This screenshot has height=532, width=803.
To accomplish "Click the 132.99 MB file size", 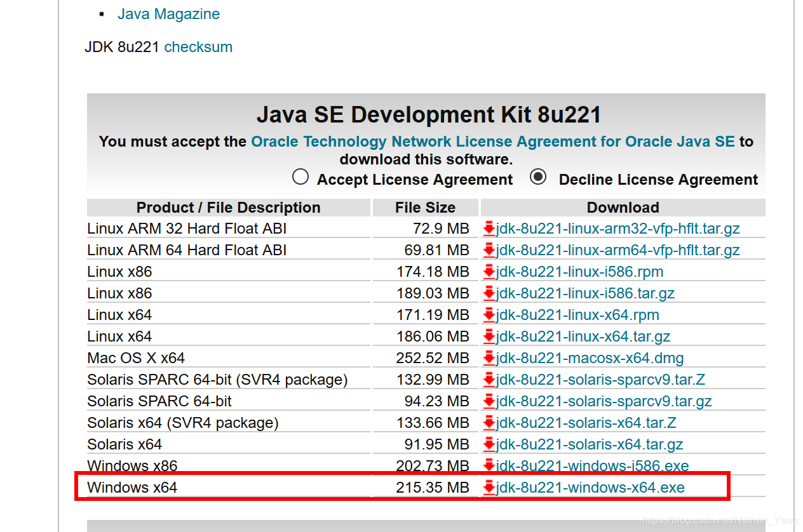I will 433,380.
